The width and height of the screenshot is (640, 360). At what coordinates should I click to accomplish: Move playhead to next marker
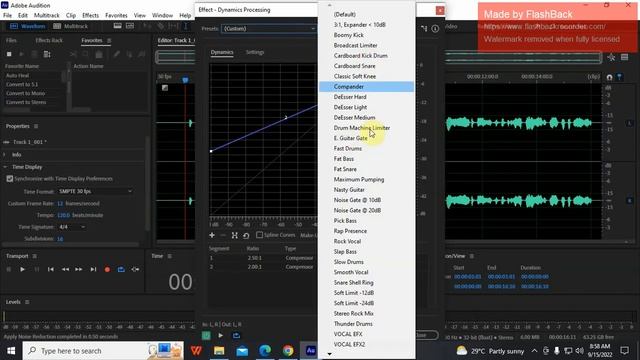click(93, 269)
